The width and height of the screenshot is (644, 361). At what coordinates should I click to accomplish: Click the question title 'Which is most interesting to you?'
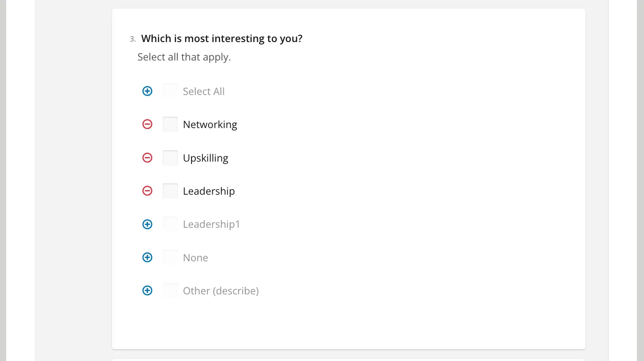click(x=222, y=39)
